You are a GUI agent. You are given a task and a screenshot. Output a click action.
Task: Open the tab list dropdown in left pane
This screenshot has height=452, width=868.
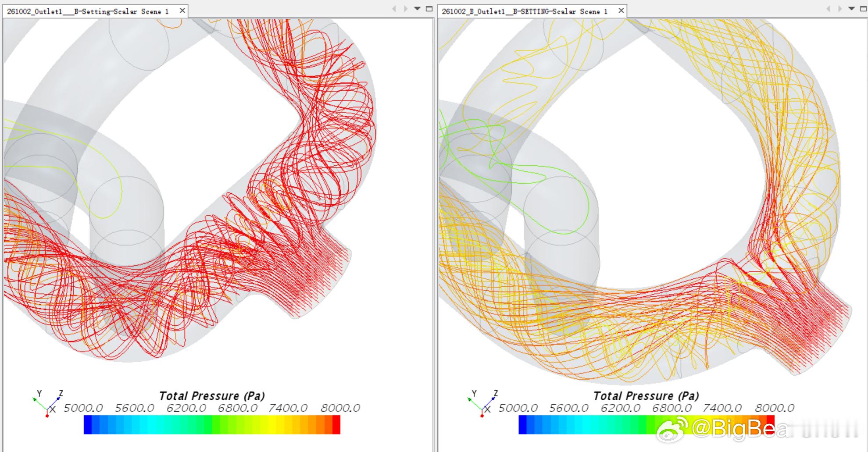pos(418,9)
